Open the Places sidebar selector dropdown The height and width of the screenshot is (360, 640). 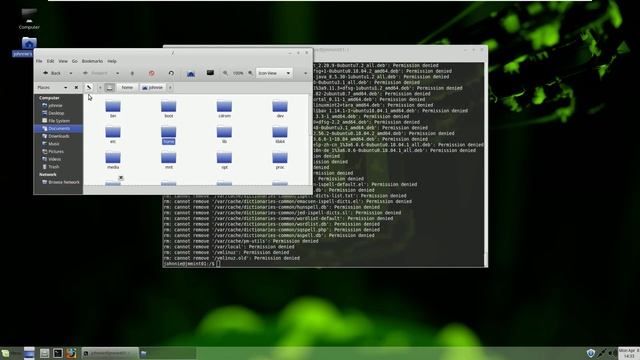(52, 87)
